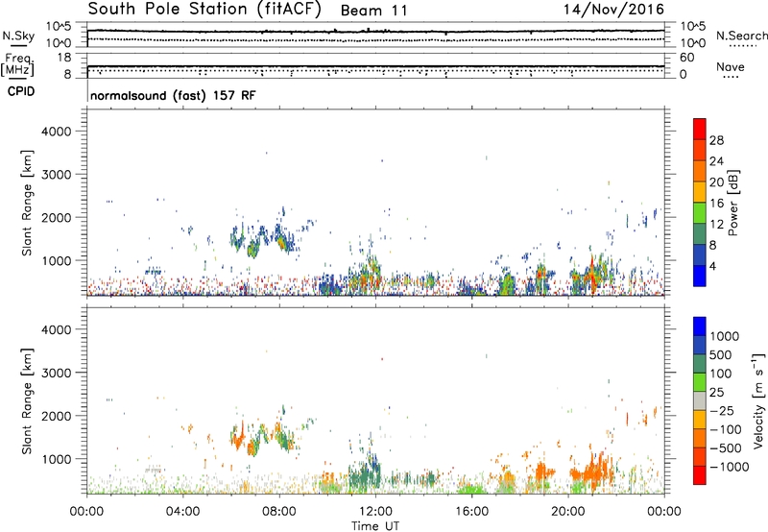Screen dimensions: 768x532
Task: Click the 16 label on the power colorbar
Action: click(716, 204)
